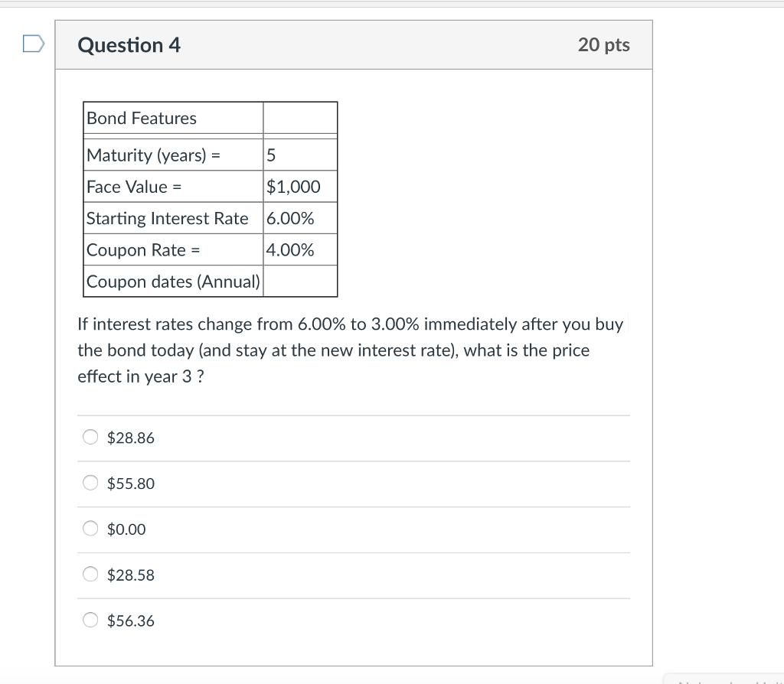
Task: Click the Question 4 heading
Action: [129, 44]
